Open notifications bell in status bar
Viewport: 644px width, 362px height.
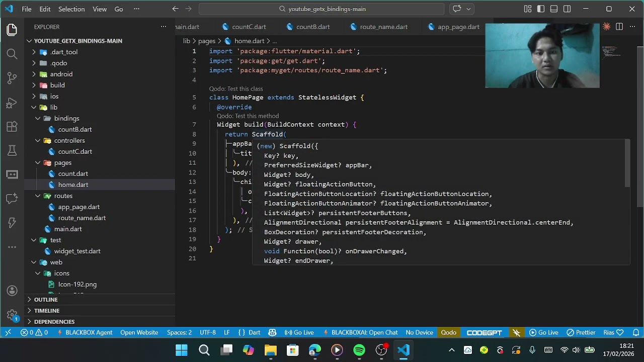click(x=636, y=332)
